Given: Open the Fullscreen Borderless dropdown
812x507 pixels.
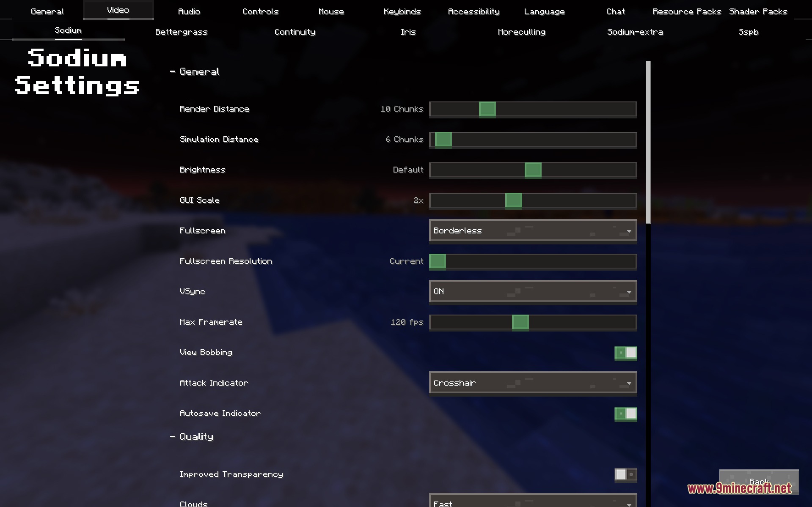Looking at the screenshot, I should 533,230.
